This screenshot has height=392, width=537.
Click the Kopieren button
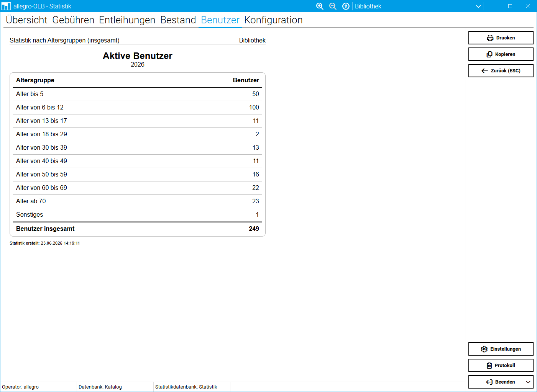[x=501, y=54]
